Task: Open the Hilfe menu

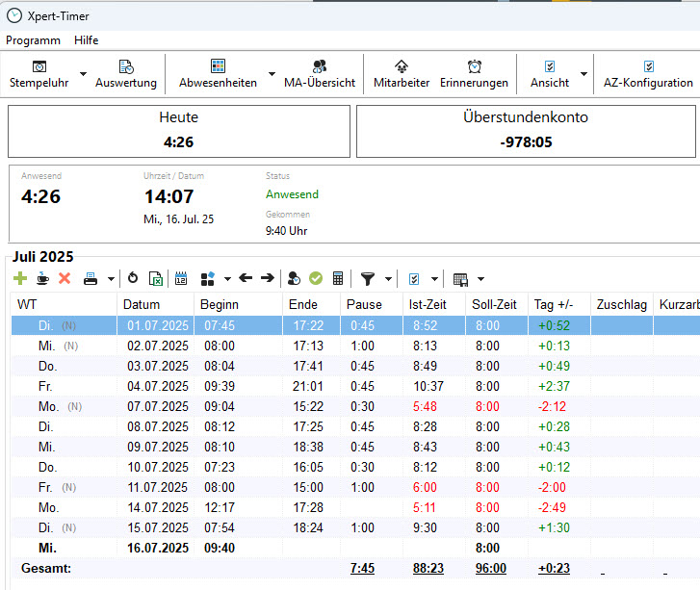Action: (x=86, y=40)
